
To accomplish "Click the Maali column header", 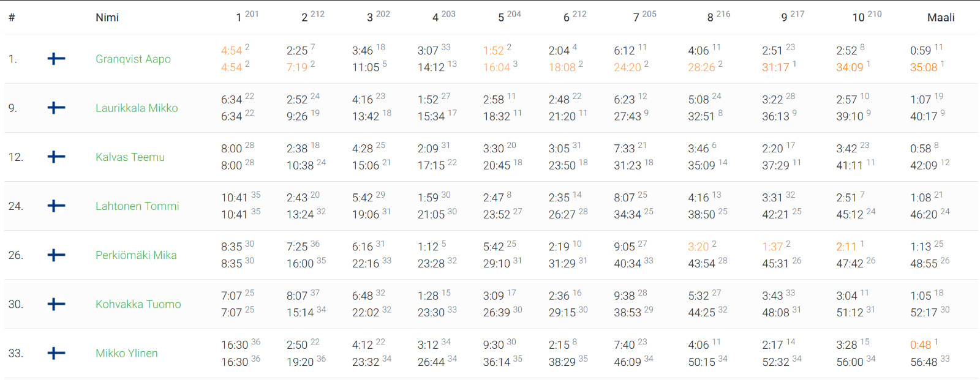I will point(941,17).
